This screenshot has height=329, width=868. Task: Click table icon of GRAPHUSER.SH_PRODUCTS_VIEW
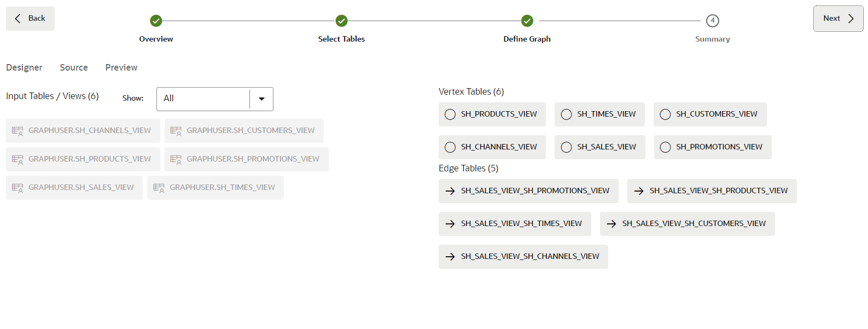coord(18,159)
